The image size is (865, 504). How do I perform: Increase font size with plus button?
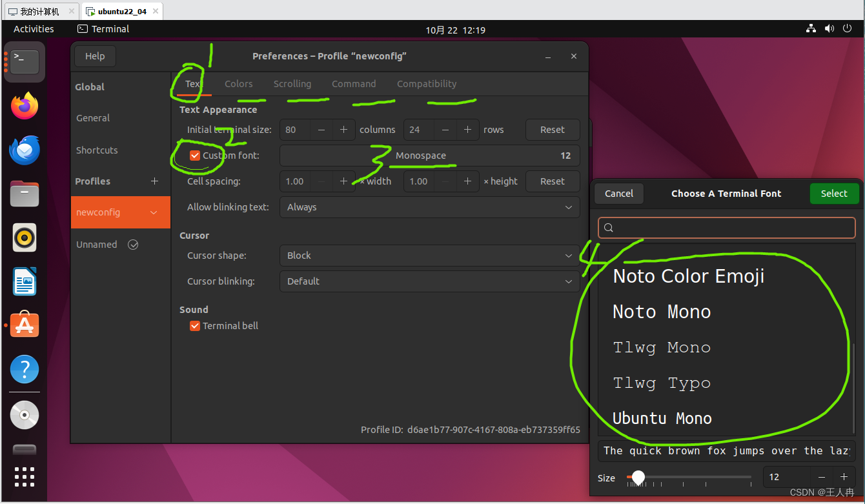pyautogui.click(x=844, y=477)
